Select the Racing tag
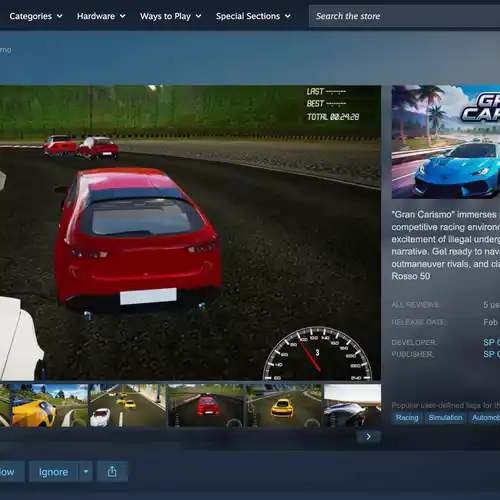This screenshot has height=500, width=500. (407, 417)
